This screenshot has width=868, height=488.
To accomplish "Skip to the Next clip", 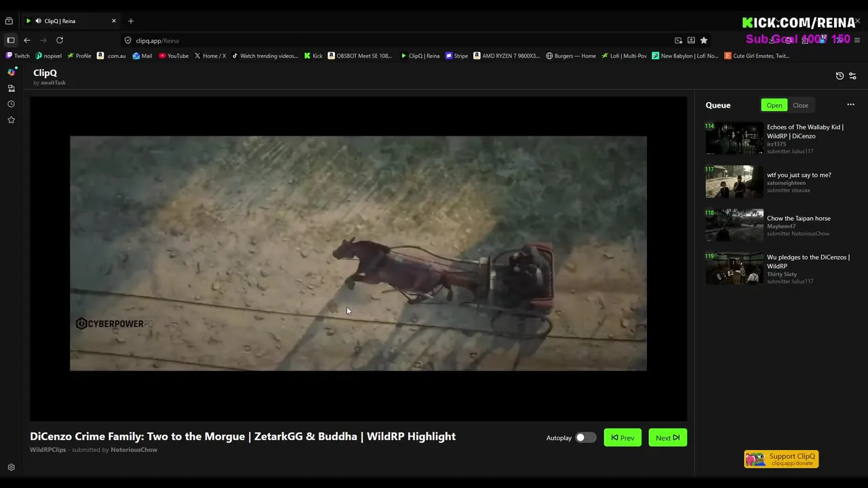I will [667, 438].
